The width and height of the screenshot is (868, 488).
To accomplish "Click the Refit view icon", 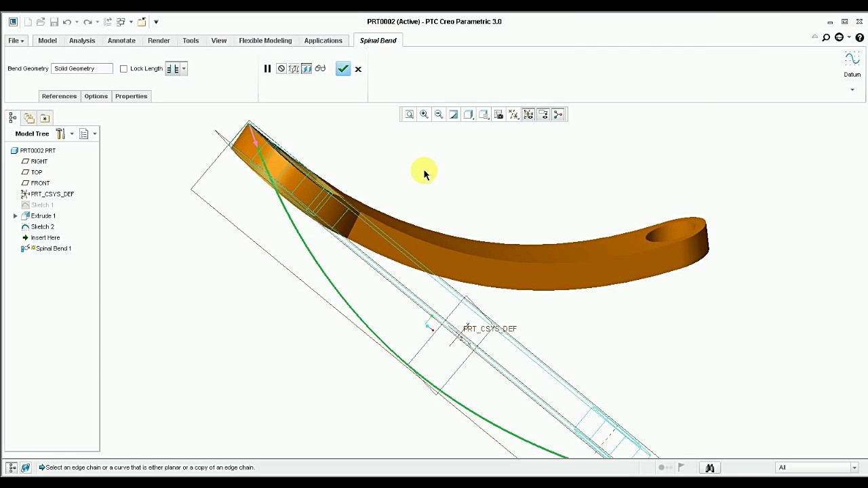I will pyautogui.click(x=409, y=115).
